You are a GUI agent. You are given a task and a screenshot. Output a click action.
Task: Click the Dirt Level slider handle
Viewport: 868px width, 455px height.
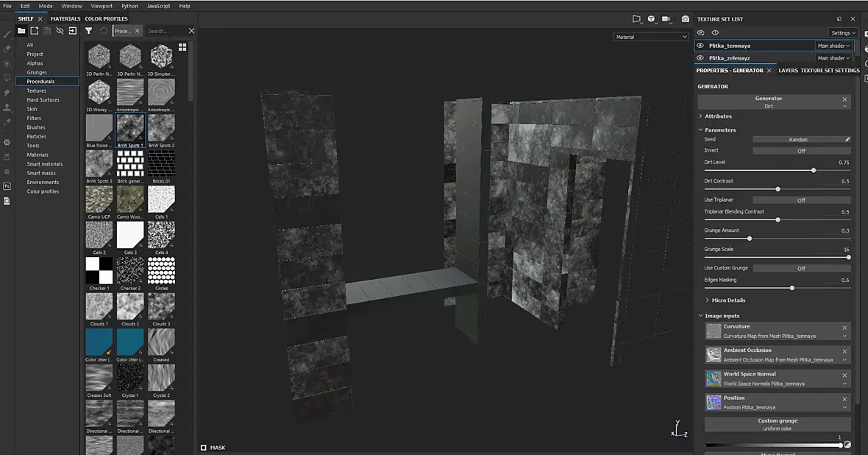coord(813,170)
